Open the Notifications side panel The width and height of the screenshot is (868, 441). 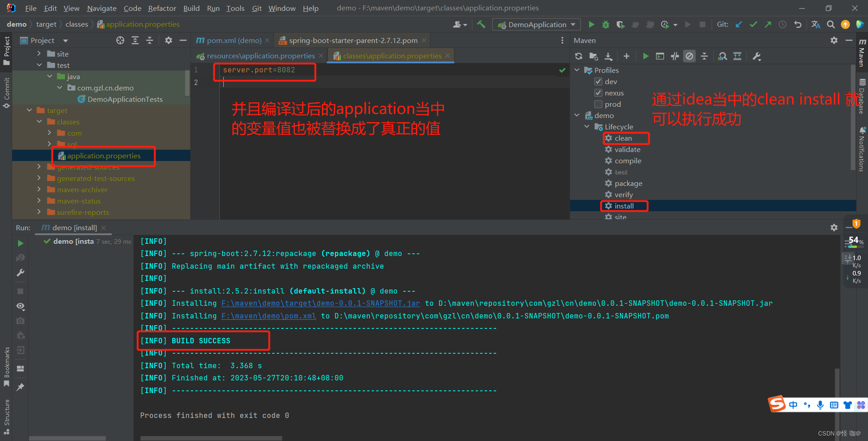tap(862, 149)
